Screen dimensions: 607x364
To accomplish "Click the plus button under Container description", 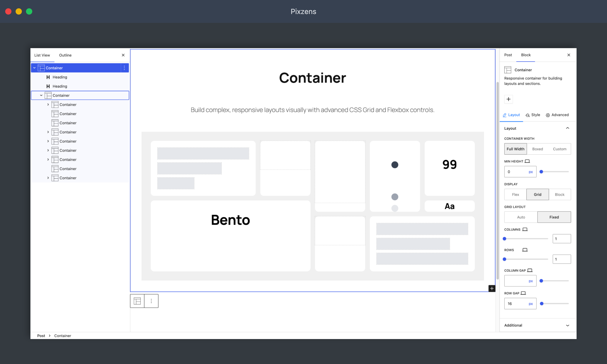I will 508,99.
